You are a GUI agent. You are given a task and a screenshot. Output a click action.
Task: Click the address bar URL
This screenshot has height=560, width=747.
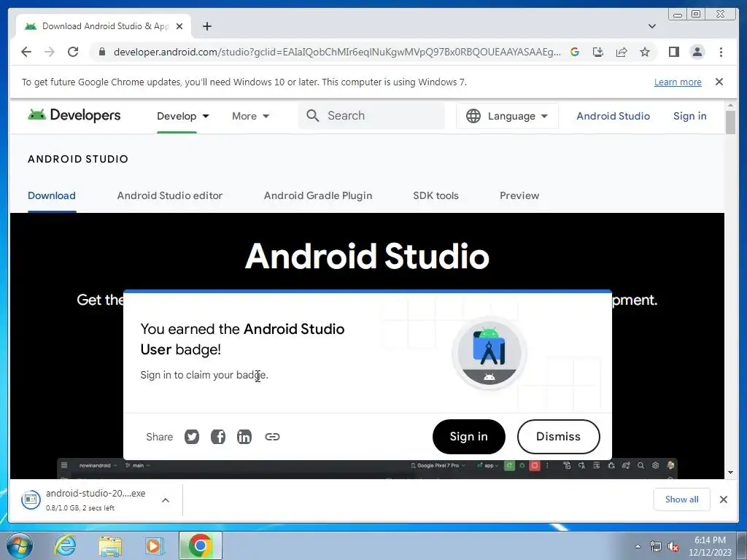click(x=337, y=52)
